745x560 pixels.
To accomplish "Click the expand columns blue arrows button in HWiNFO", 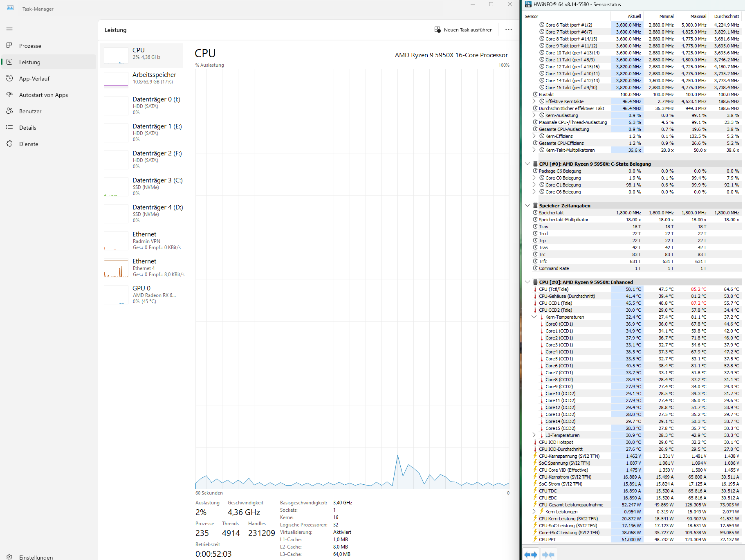I will 530,555.
